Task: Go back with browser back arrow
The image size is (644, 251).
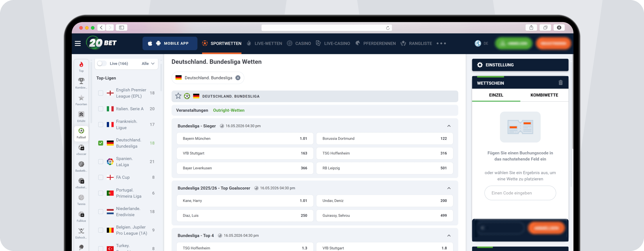Action: tap(101, 28)
